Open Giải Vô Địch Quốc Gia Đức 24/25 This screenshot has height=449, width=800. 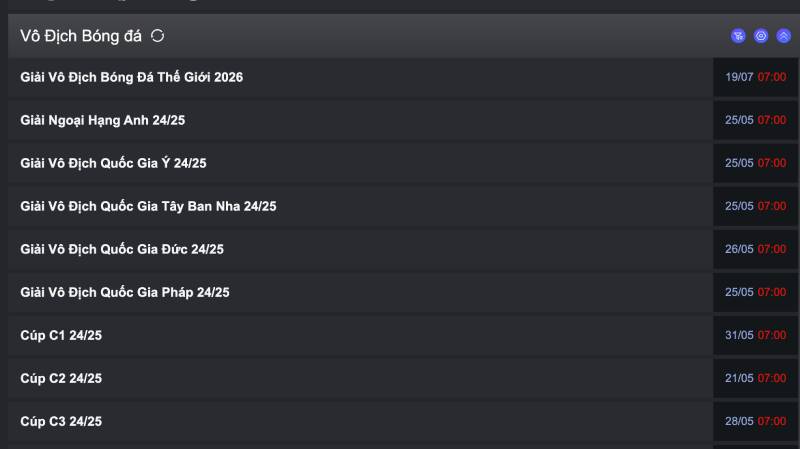[122, 249]
